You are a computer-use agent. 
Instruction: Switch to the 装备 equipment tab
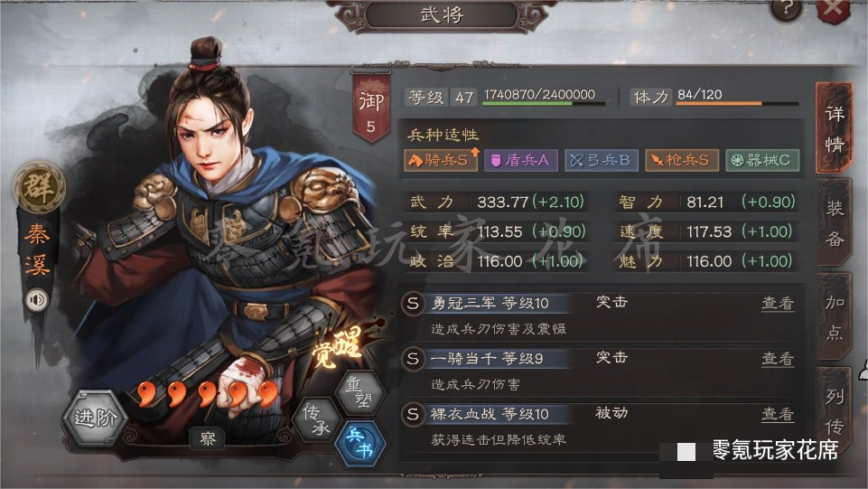[x=835, y=224]
